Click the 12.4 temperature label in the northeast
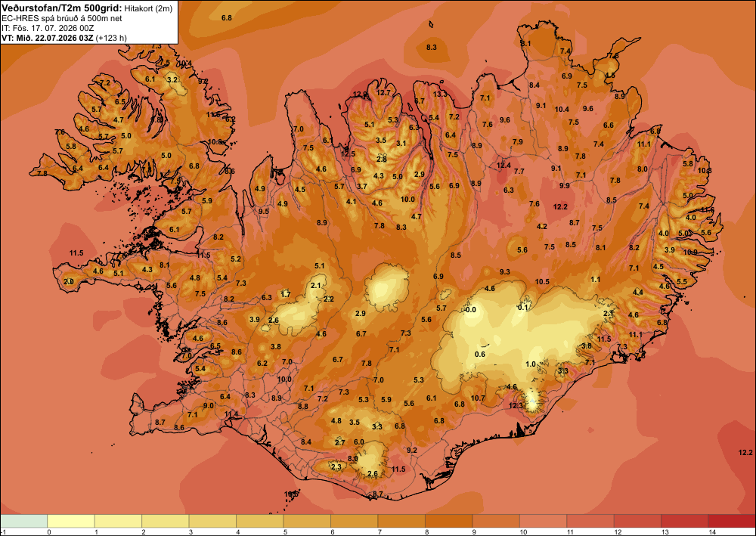Viewport: 756px width, 536px height. (503, 166)
